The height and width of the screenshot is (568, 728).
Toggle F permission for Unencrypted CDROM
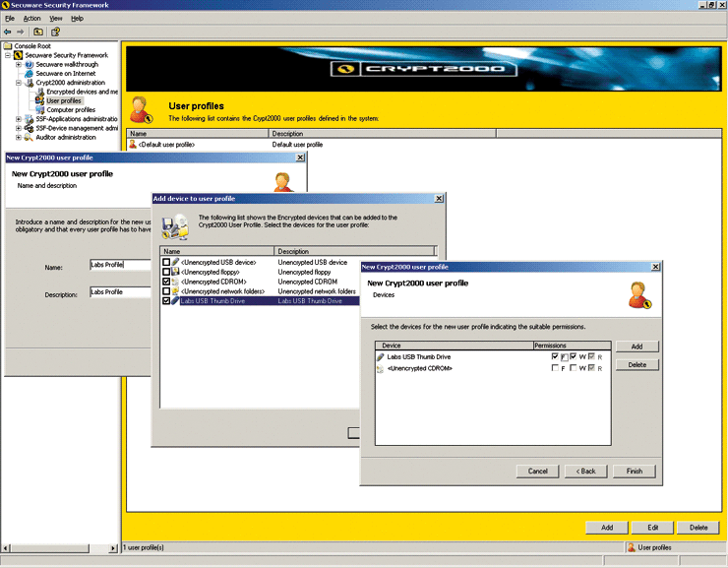click(555, 368)
